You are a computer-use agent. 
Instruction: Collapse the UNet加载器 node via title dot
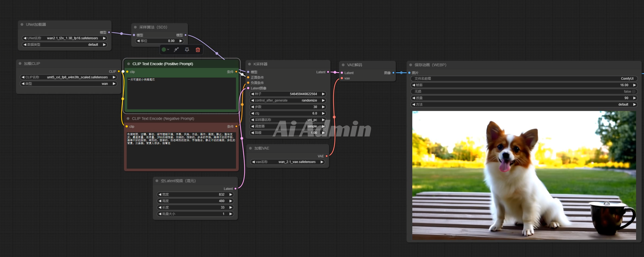tap(22, 25)
